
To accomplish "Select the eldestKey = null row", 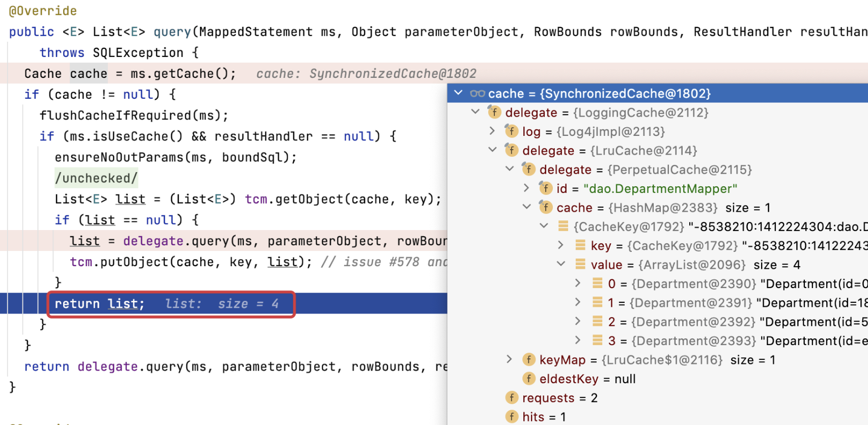I will 658,379.
